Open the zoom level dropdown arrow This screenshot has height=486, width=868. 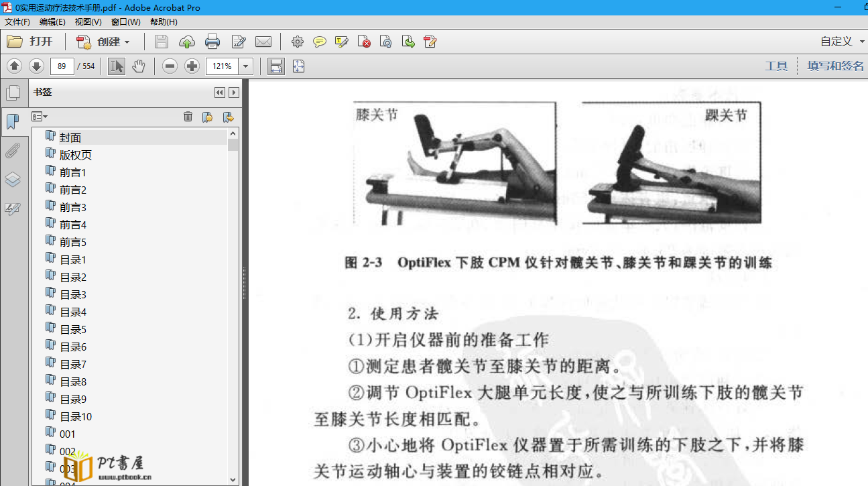pos(246,66)
